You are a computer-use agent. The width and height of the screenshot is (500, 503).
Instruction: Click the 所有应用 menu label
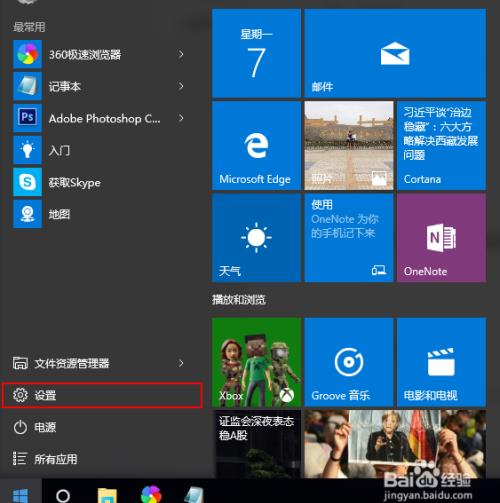click(x=56, y=459)
